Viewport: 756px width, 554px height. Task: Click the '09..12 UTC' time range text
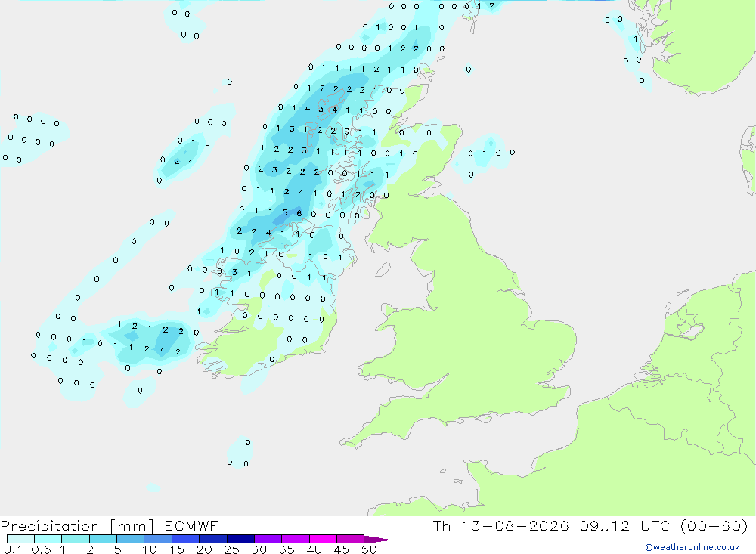click(627, 526)
